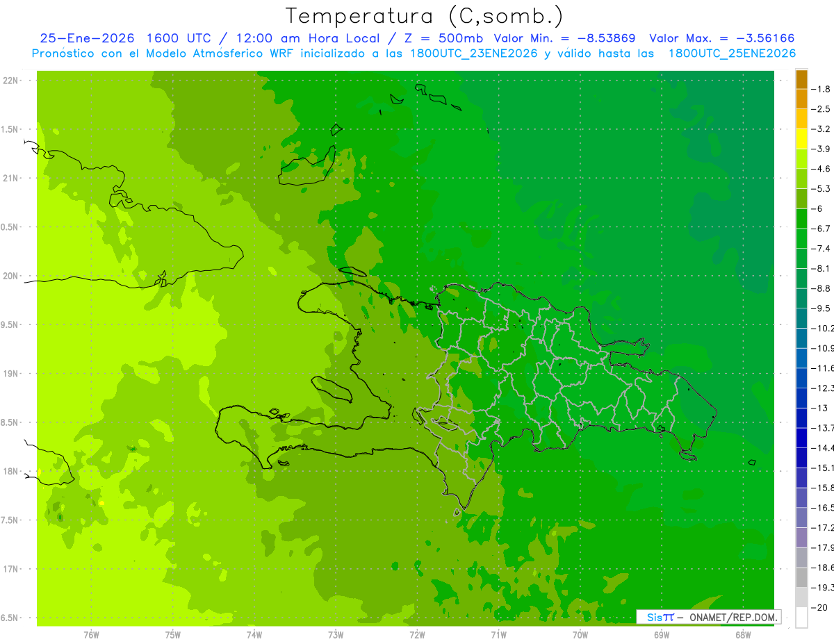
Task: Select the teal swatch between -9.5 and -10.2
Action: [x=801, y=318]
